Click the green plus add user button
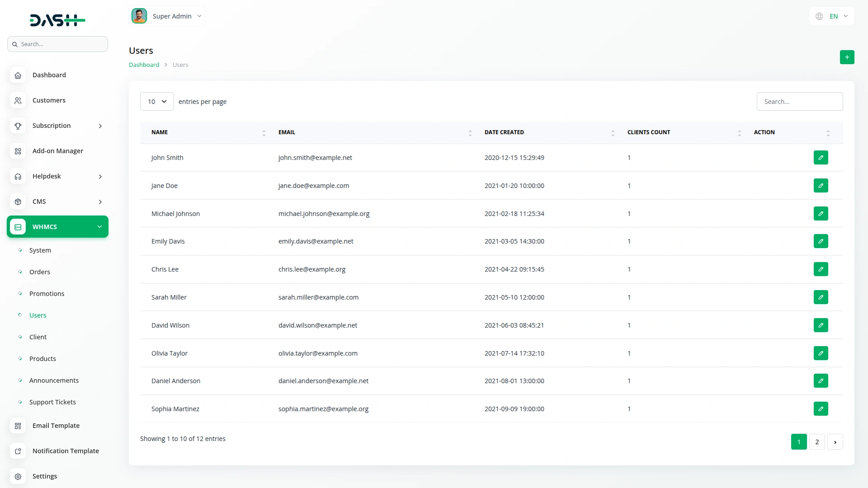The height and width of the screenshot is (488, 868). pyautogui.click(x=847, y=57)
